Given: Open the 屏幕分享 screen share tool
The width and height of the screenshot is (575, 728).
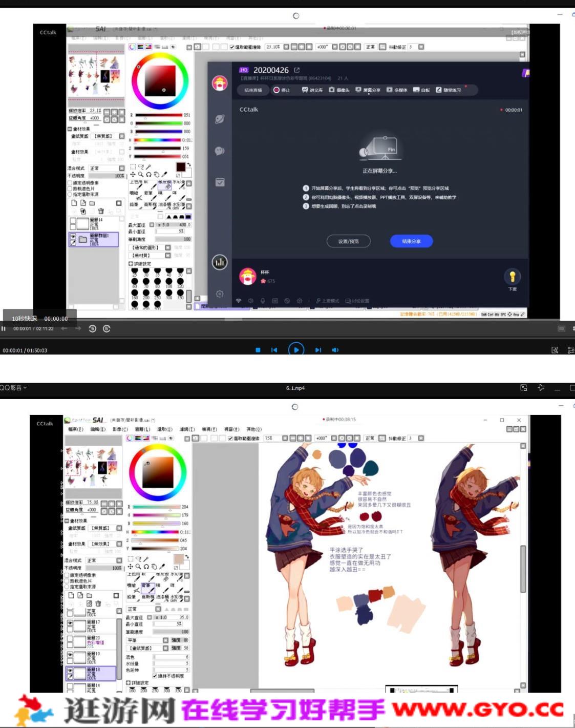Looking at the screenshot, I should (x=368, y=90).
